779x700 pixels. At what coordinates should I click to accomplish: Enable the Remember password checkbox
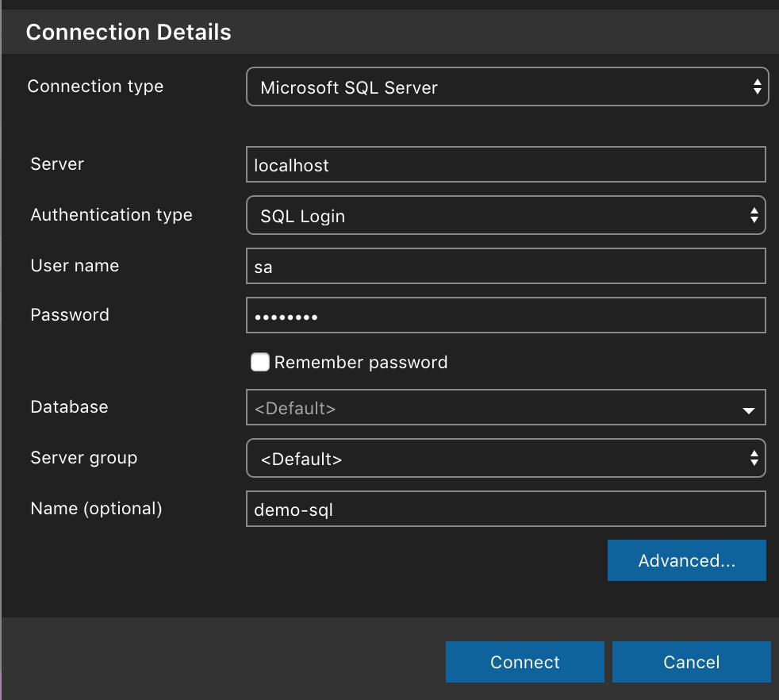coord(260,362)
